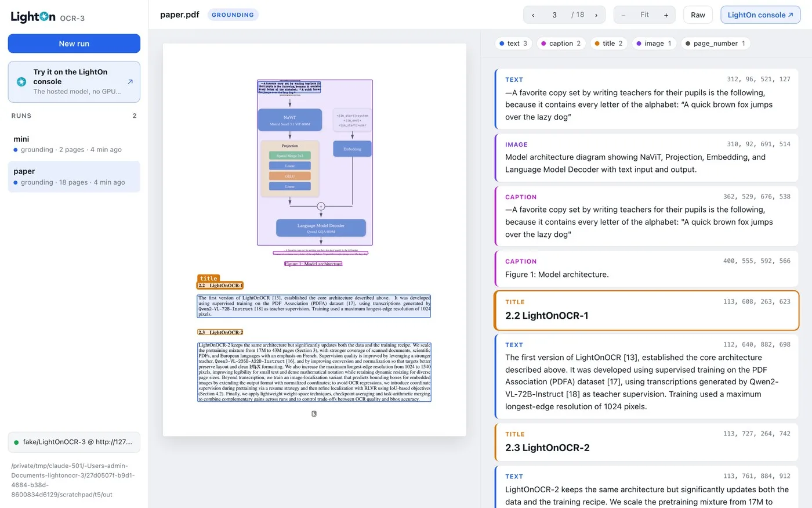This screenshot has height=508, width=812.
Task: Go to next page with right chevron
Action: (x=596, y=15)
